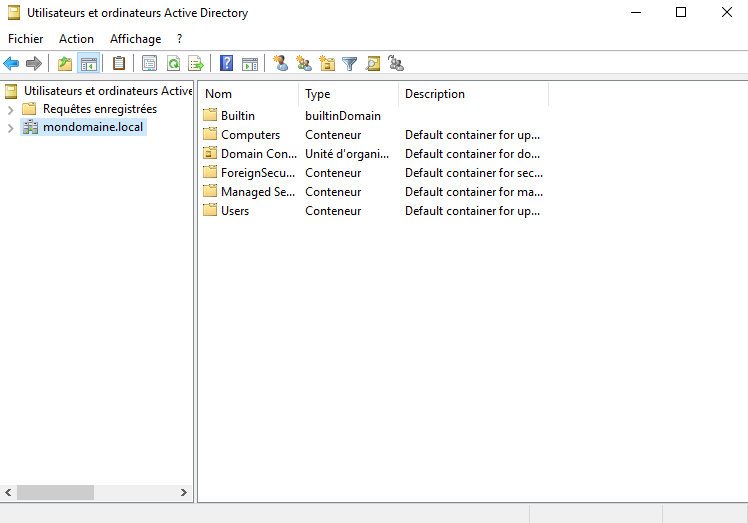Open the Action menu
This screenshot has width=748, height=523.
click(76, 39)
